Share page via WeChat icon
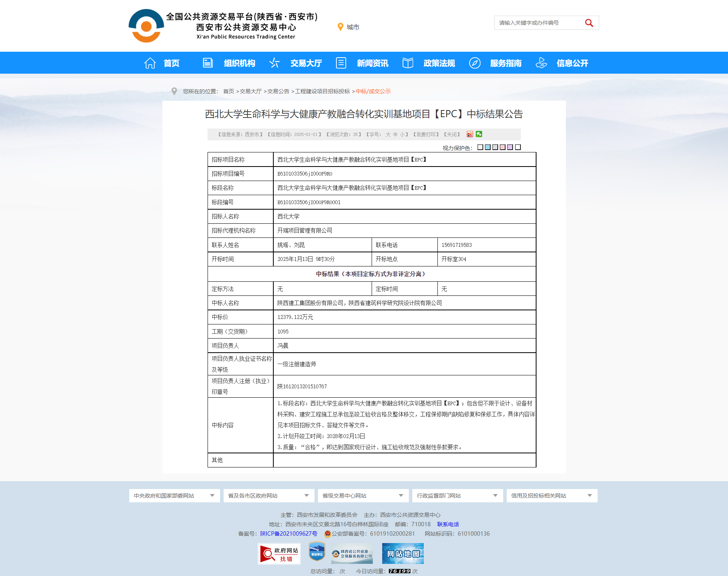 click(479, 134)
